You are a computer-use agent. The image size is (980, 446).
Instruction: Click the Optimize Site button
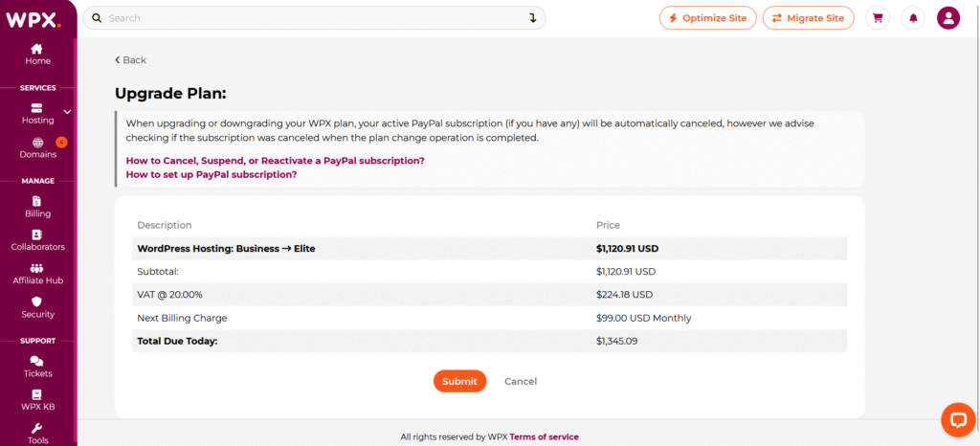(x=707, y=18)
